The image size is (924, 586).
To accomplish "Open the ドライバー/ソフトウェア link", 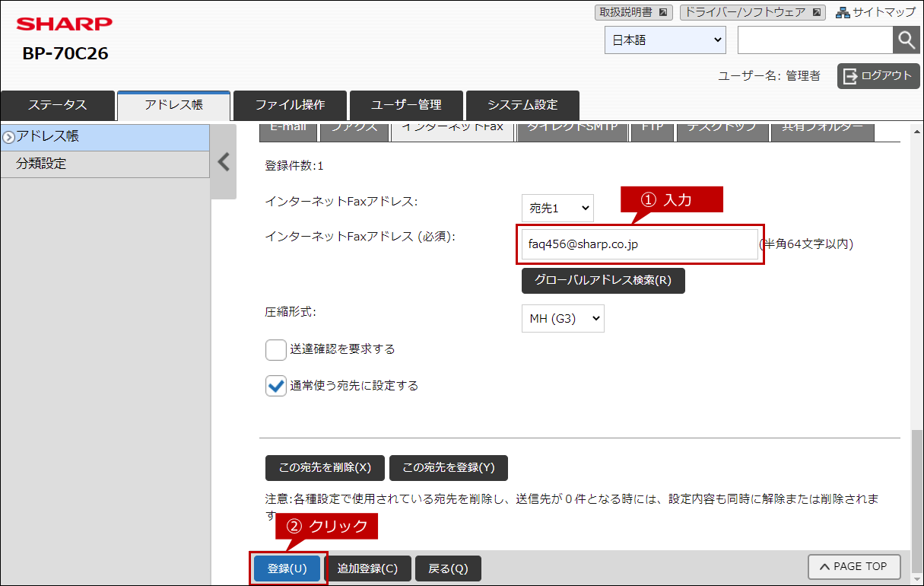I will (x=751, y=12).
